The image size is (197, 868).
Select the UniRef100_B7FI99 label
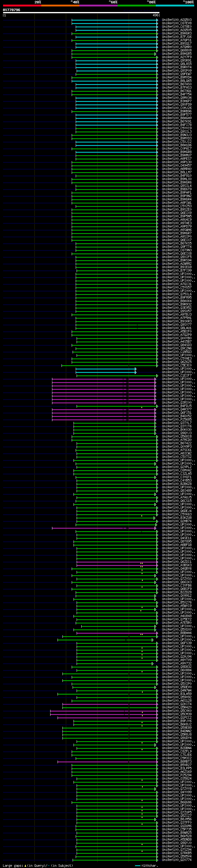[x=177, y=270]
